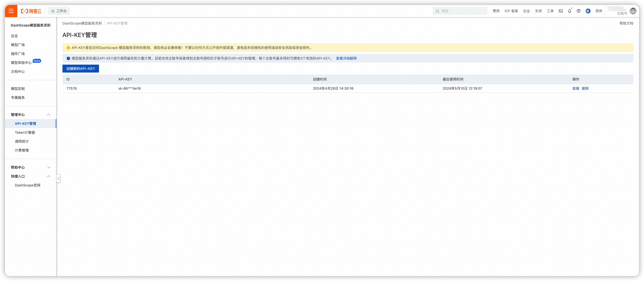Click the search input field
644x281 pixels.
pos(460,11)
